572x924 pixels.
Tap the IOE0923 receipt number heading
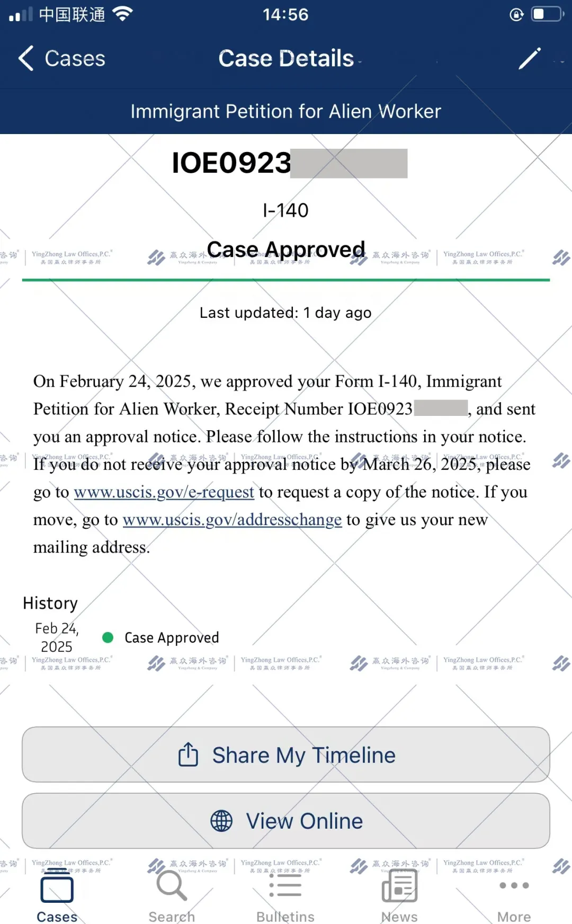click(x=231, y=163)
